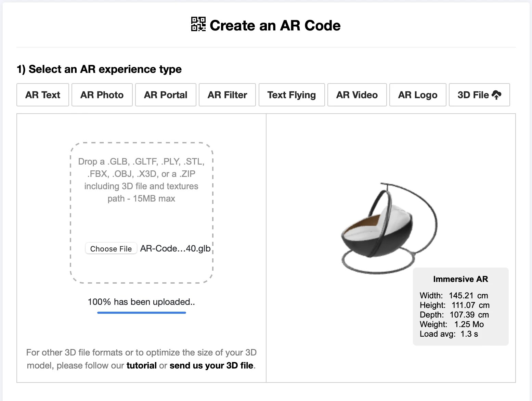The height and width of the screenshot is (401, 532).
Task: Open the AR Portal experience
Action: point(165,95)
